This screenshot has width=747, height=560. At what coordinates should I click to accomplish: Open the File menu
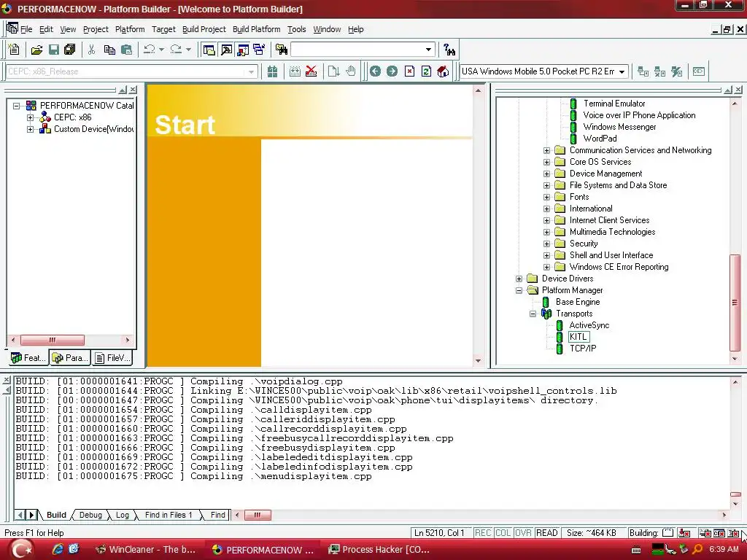[x=26, y=29]
